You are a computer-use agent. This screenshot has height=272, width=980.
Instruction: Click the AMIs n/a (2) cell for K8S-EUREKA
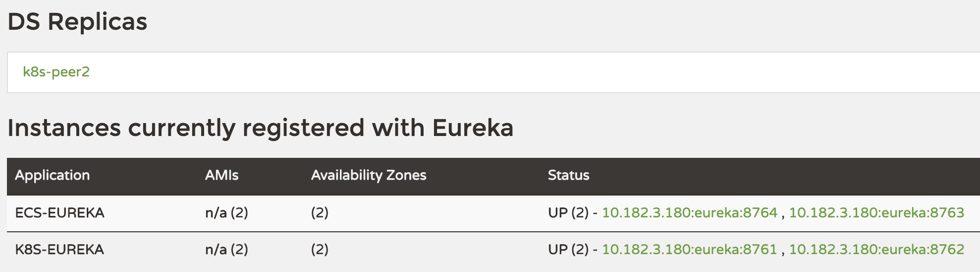pos(226,249)
